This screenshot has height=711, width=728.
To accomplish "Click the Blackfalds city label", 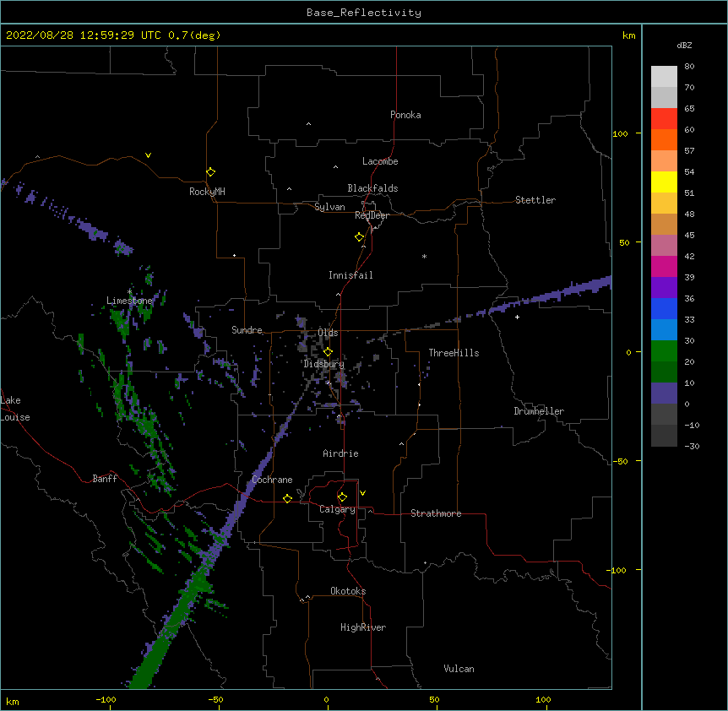I will click(372, 188).
